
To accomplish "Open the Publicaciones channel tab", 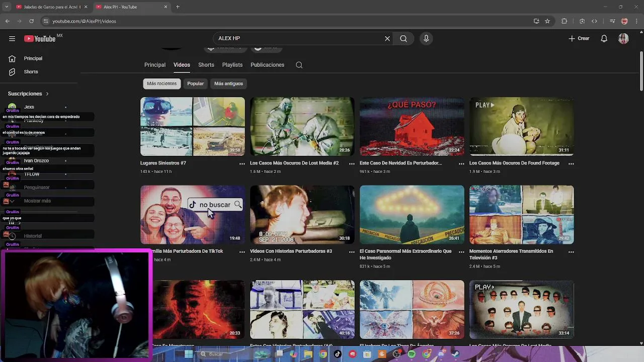I will (268, 65).
